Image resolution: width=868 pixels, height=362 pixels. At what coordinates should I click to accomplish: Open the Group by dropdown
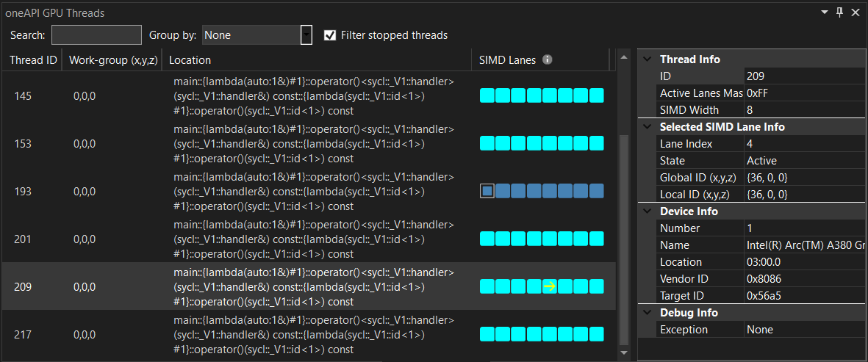pos(306,35)
